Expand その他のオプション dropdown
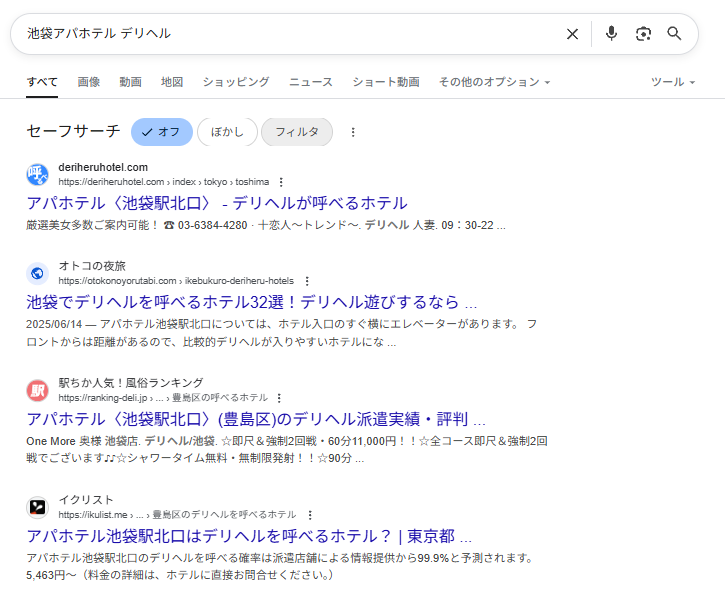This screenshot has height=596, width=725. pos(494,82)
